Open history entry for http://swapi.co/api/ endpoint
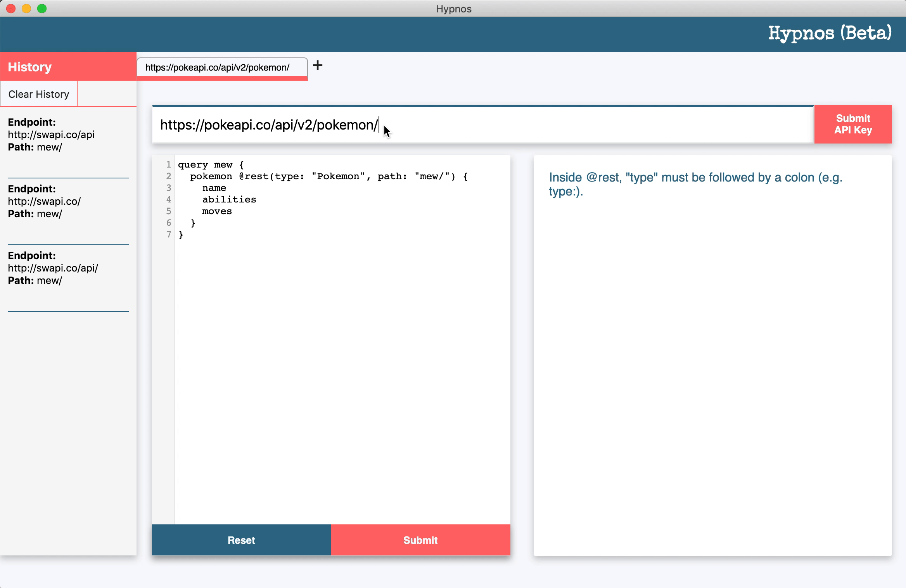Screen dimensions: 906x588 pos(53,268)
